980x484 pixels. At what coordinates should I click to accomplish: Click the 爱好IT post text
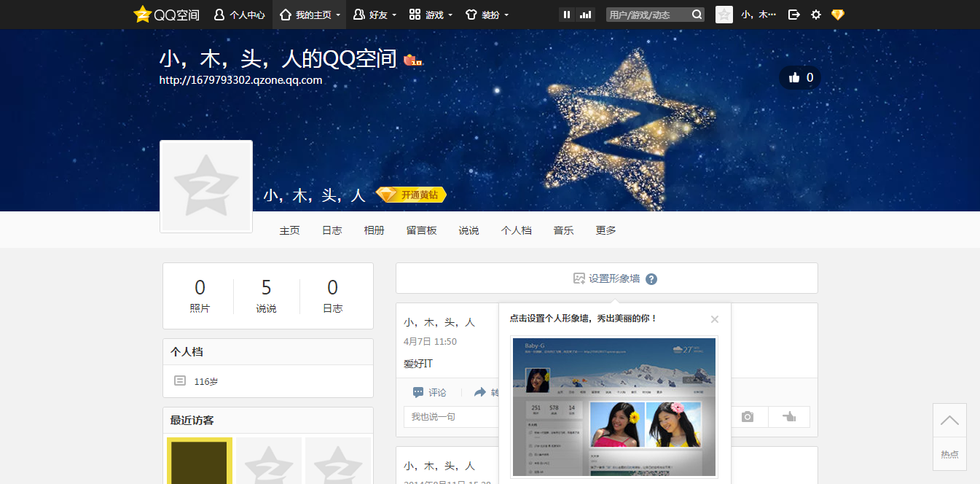click(418, 363)
